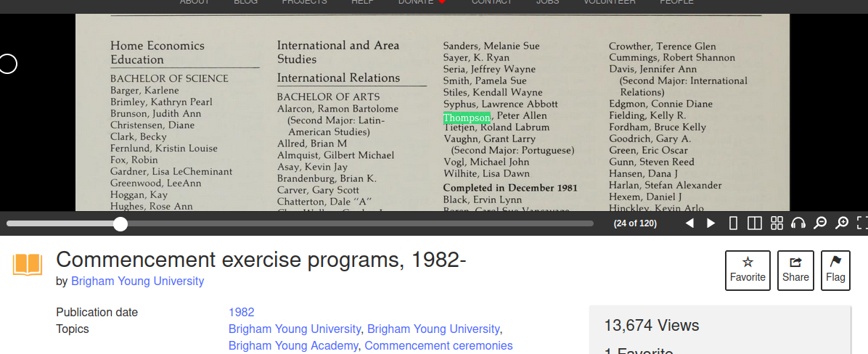Click the page scrubber slider handle

[120, 224]
